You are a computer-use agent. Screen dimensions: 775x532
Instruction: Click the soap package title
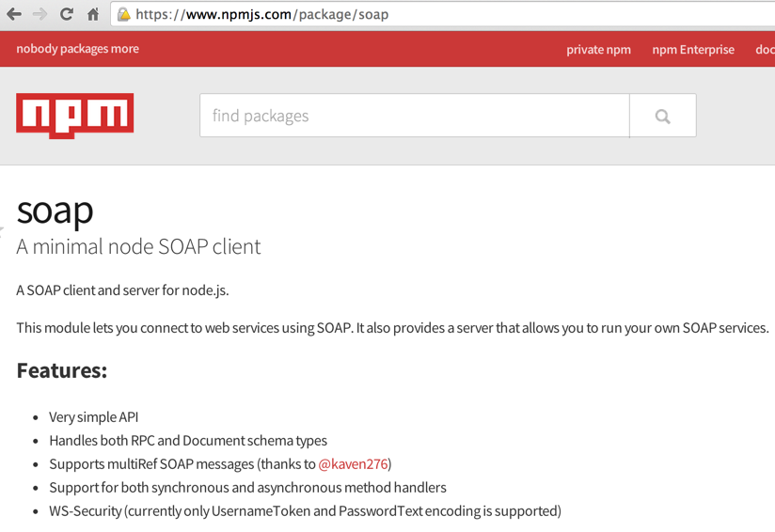(x=55, y=211)
